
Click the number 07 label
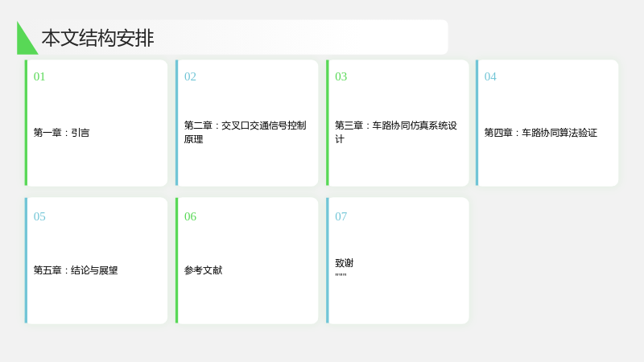coord(341,216)
